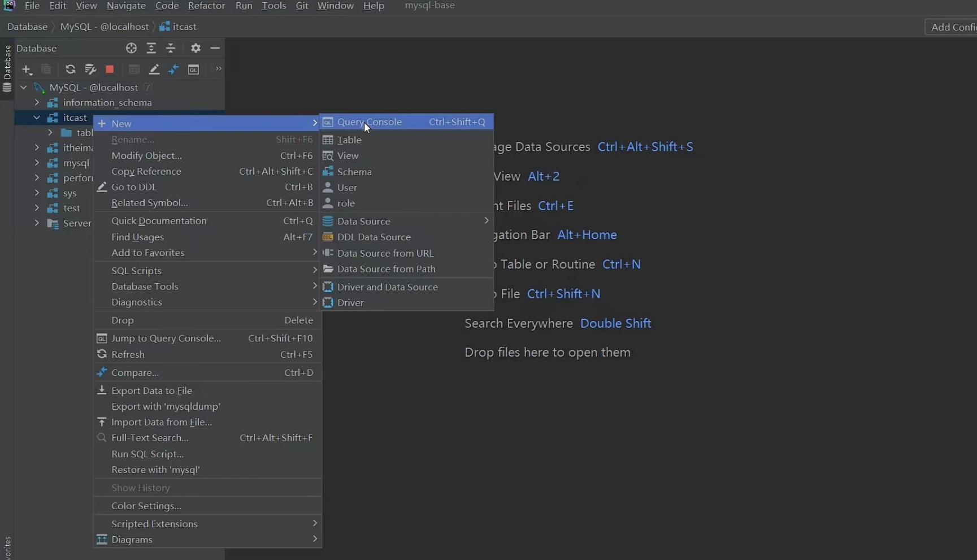This screenshot has width=977, height=560.
Task: Collapse itcast schema node
Action: click(x=37, y=118)
